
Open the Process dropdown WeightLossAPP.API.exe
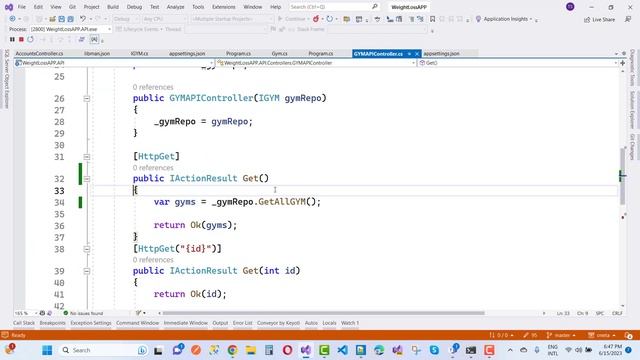click(x=70, y=29)
